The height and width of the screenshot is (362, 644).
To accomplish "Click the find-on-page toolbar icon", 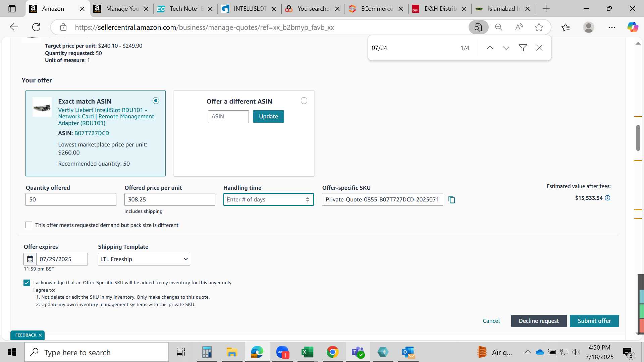I will pyautogui.click(x=478, y=27).
